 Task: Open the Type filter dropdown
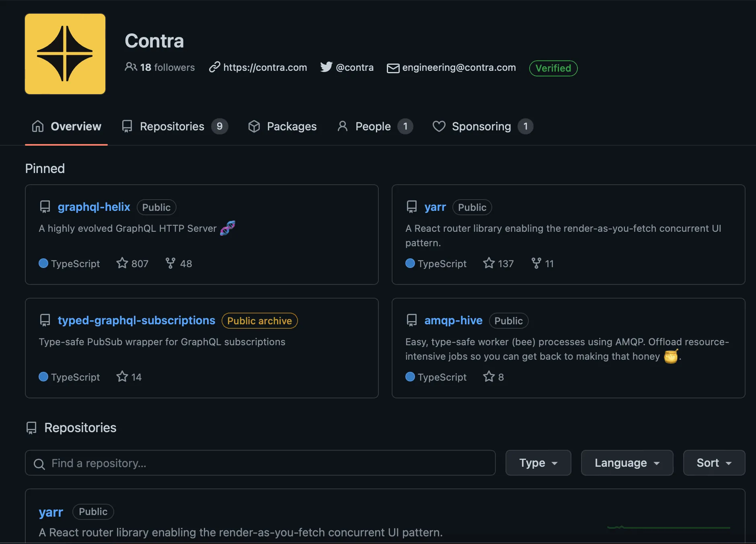[538, 463]
